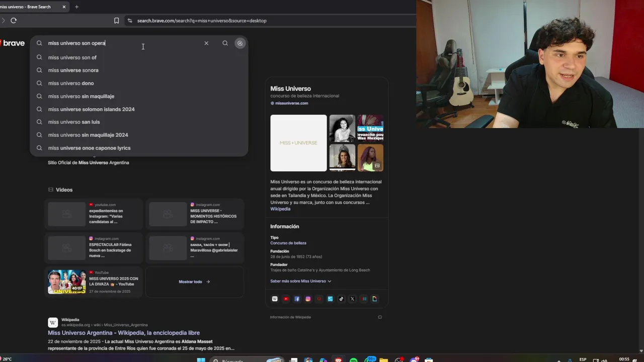Open the TikTok profile icon in info panel
The width and height of the screenshot is (644, 362).
341,299
